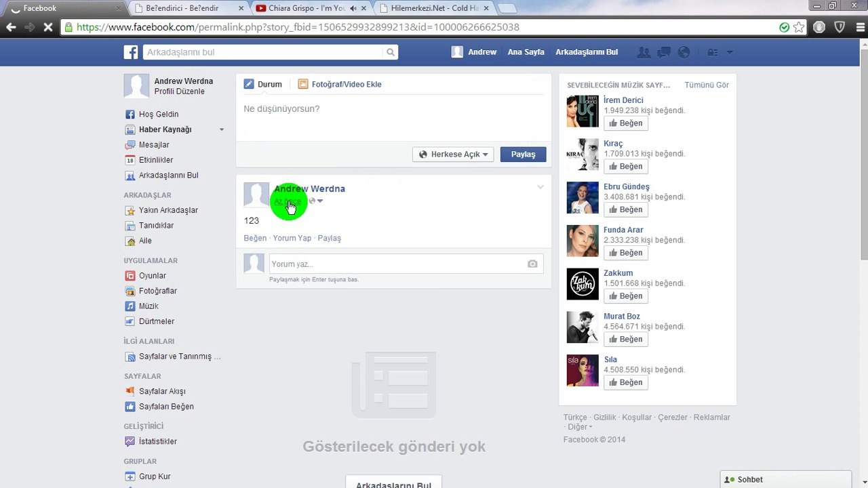Click Beğen under the 123 post

255,239
